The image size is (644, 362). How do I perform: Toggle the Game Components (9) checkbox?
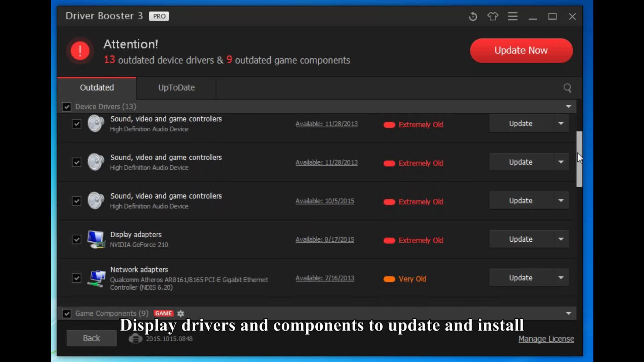tap(67, 314)
